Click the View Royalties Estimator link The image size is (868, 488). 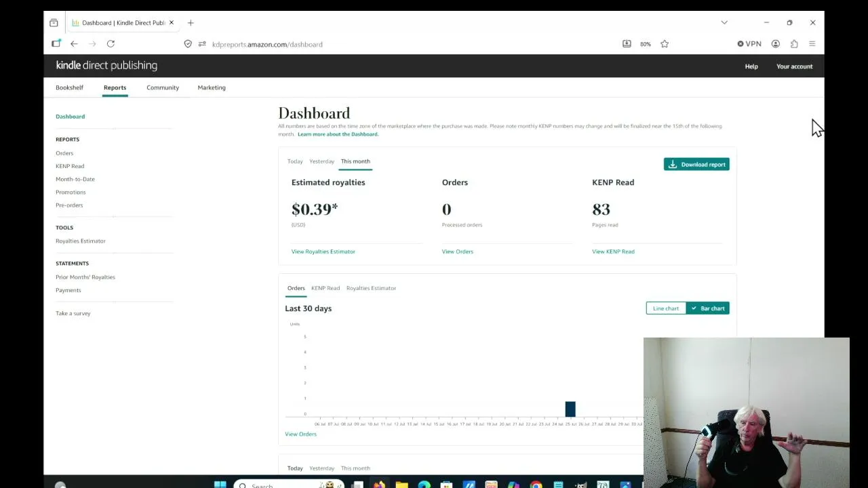click(323, 251)
